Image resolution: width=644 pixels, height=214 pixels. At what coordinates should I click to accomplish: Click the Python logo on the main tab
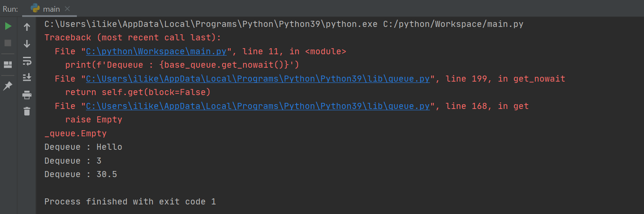(36, 9)
